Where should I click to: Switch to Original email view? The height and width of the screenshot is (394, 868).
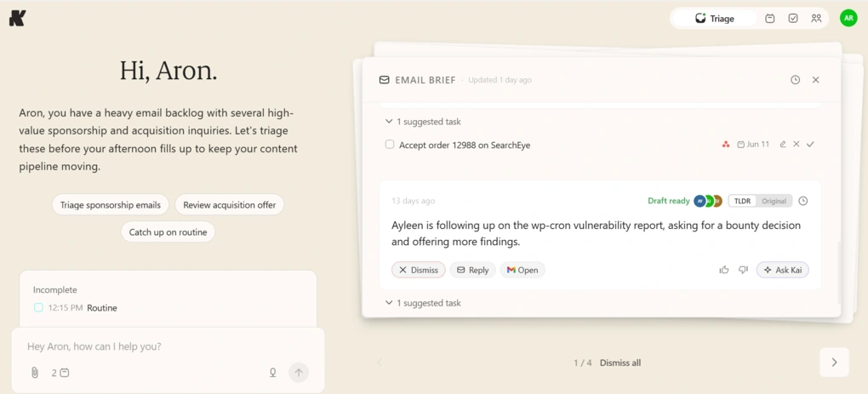tap(774, 201)
